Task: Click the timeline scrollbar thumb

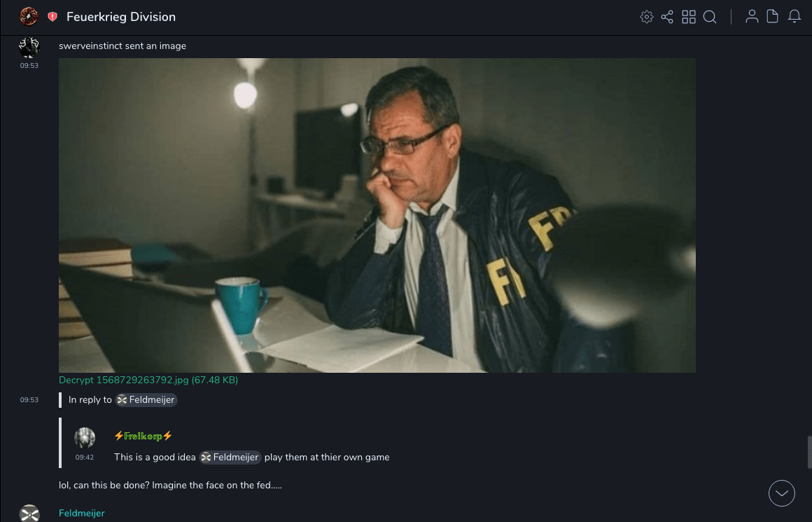Action: tap(809, 453)
